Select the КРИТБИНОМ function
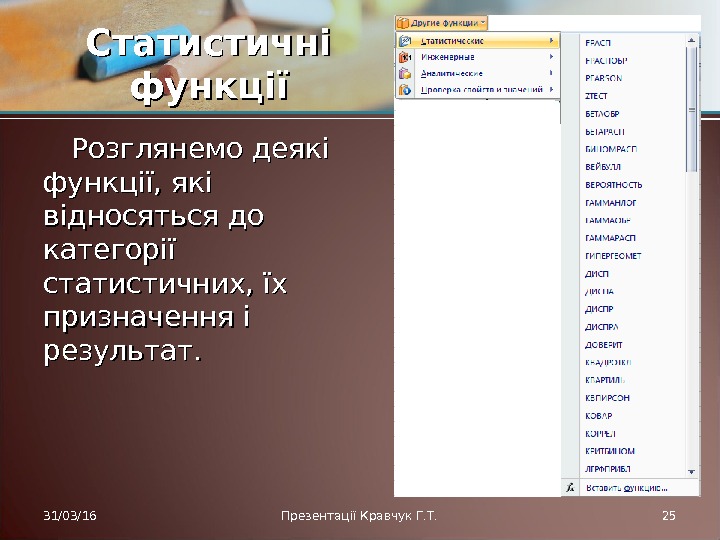The height and width of the screenshot is (540, 720). 610,452
